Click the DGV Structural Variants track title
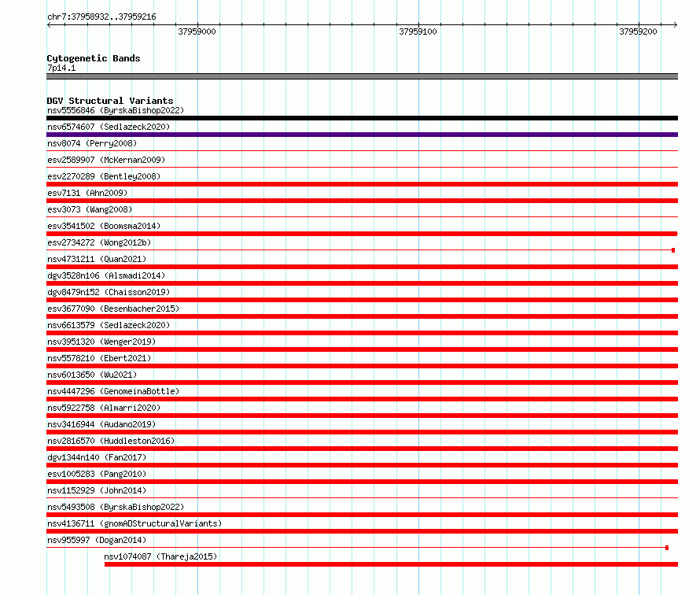Screen dimensions: 700x595 click(x=110, y=101)
